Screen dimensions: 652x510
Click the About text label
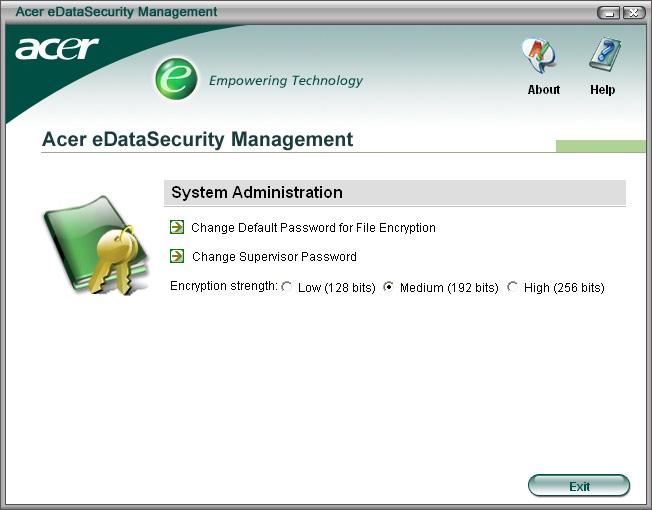pos(543,90)
